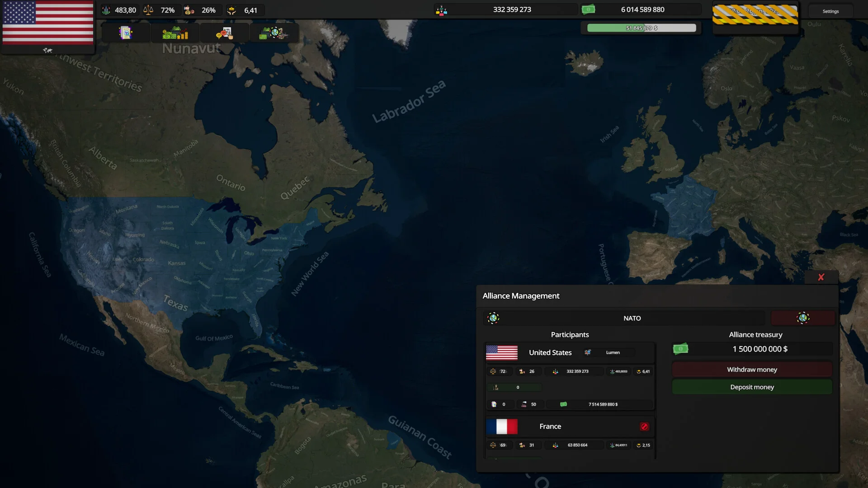Kick France using the red ban icon
The width and height of the screenshot is (868, 488).
[644, 426]
